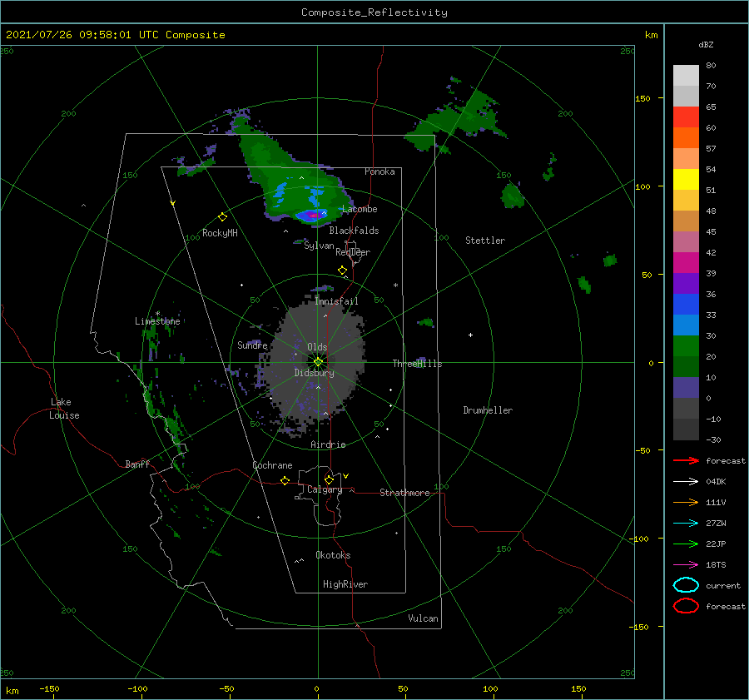
Task: Select the Didsbury label
Action: click(x=314, y=373)
